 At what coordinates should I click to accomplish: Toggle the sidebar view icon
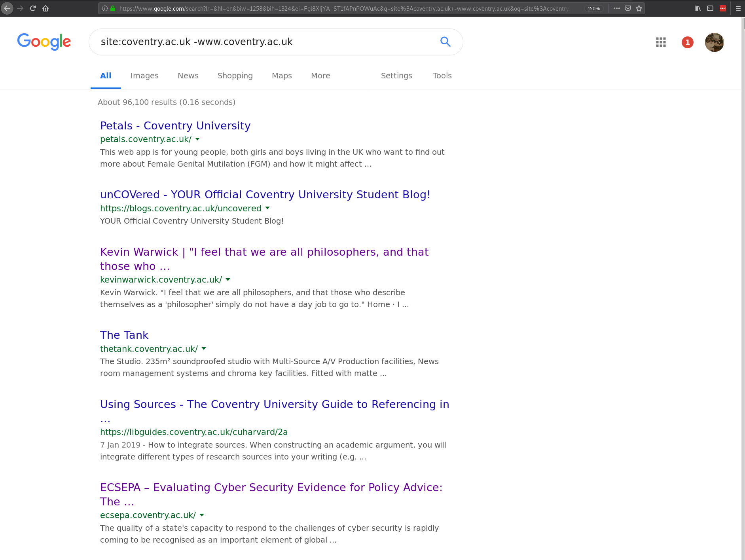[710, 8]
